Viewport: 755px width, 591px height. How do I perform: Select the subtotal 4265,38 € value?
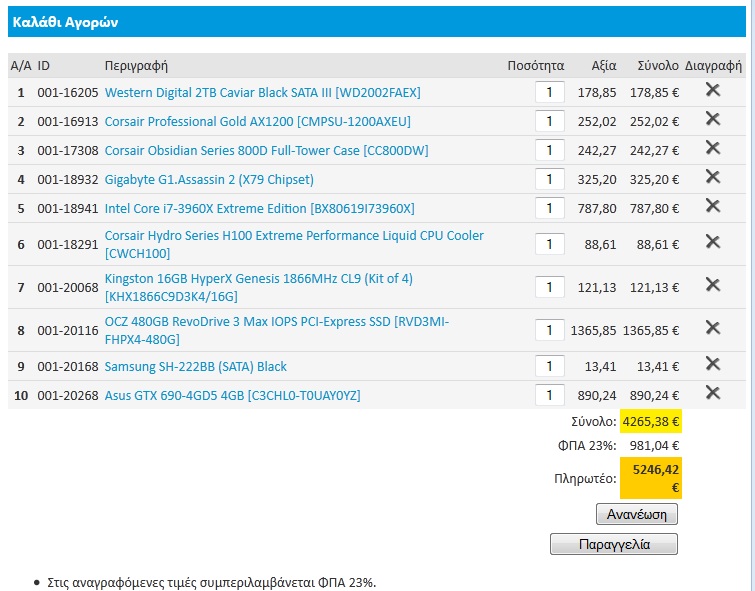(651, 421)
